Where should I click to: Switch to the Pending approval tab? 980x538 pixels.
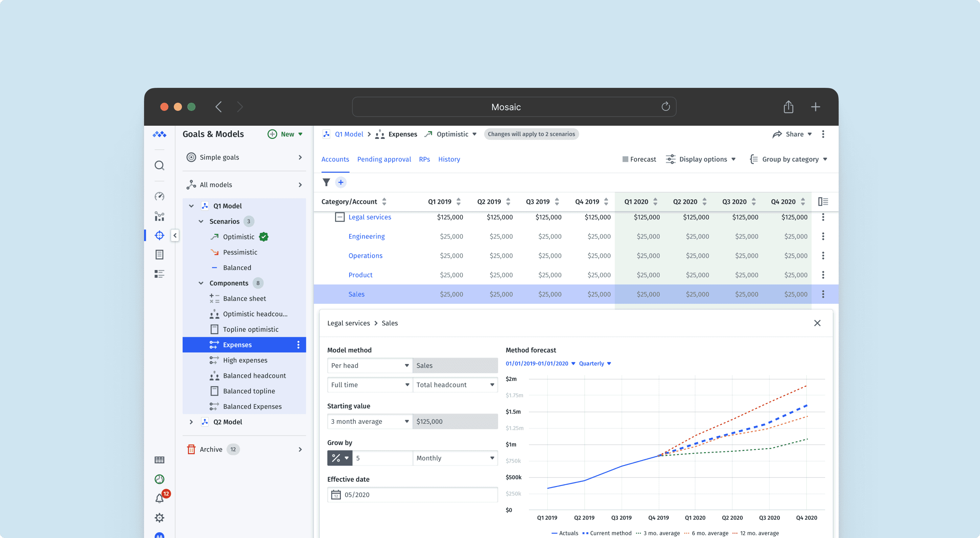pos(384,159)
